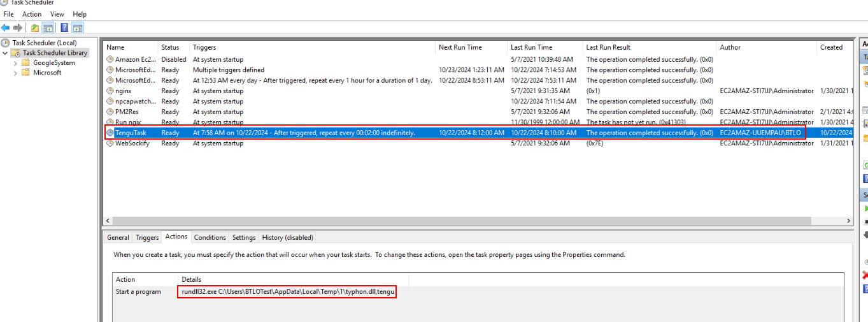Click the rundll32.exe typhon.dll details entry
Screen dimensions: 868x322
[288, 291]
